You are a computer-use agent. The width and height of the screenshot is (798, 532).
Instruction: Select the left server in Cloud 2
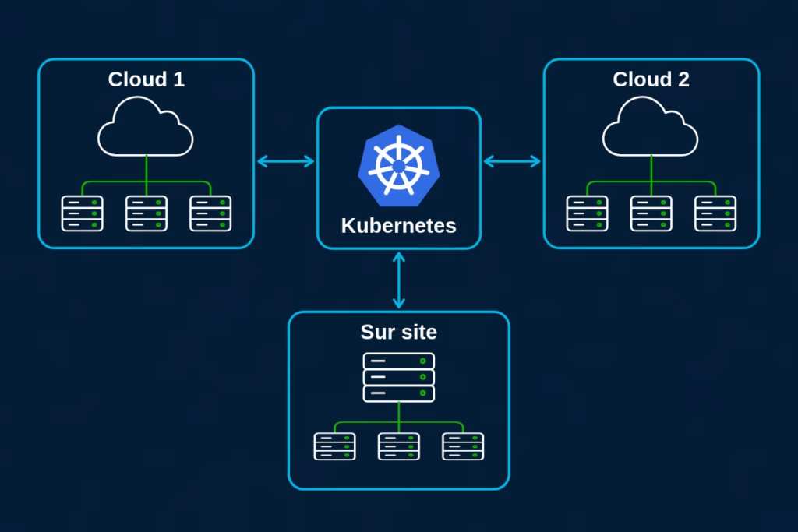point(588,213)
